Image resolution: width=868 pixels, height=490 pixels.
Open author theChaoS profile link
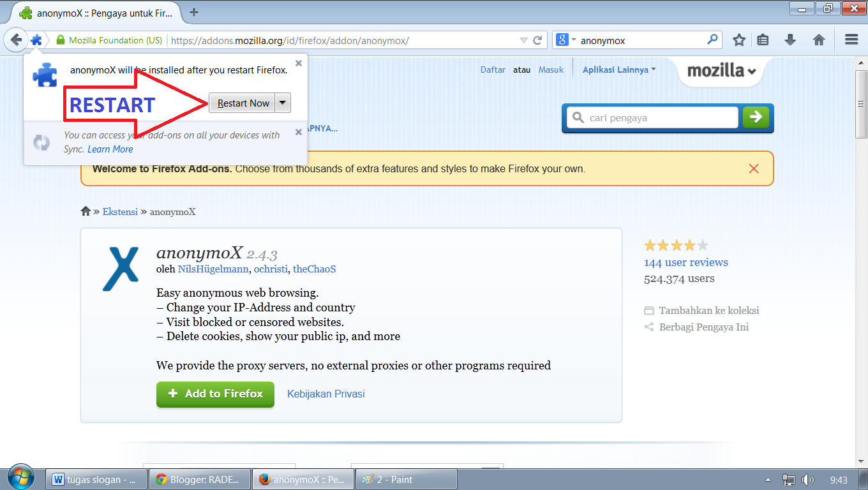[x=315, y=269]
